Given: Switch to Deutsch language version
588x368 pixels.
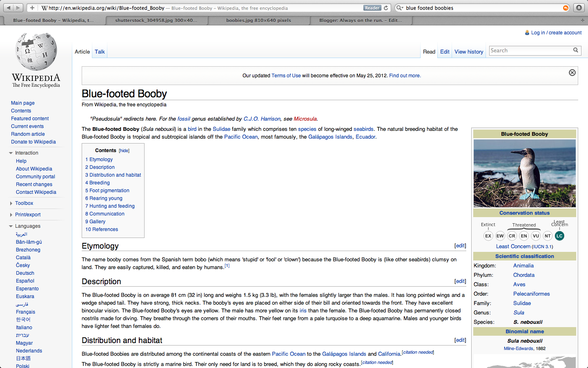Looking at the screenshot, I should click(25, 273).
